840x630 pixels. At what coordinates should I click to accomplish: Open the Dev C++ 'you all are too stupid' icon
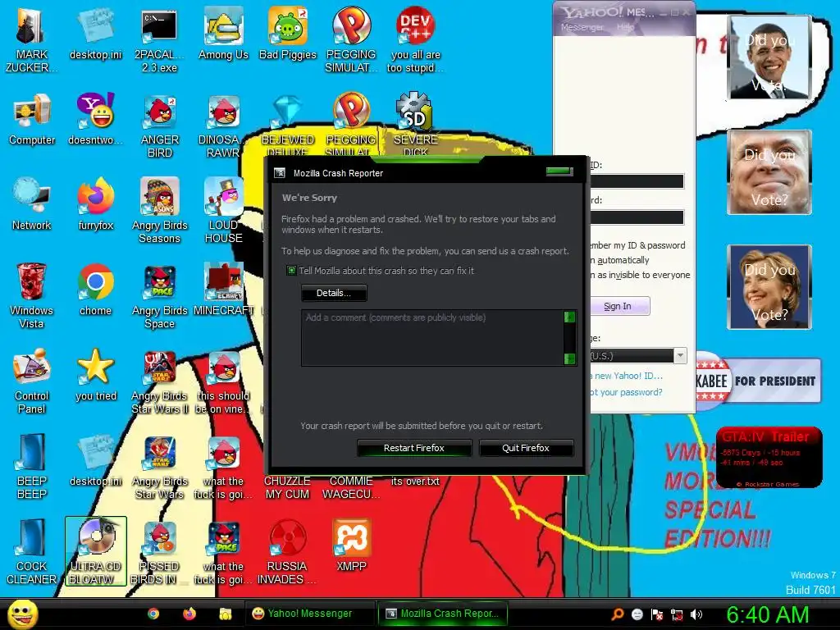click(415, 39)
